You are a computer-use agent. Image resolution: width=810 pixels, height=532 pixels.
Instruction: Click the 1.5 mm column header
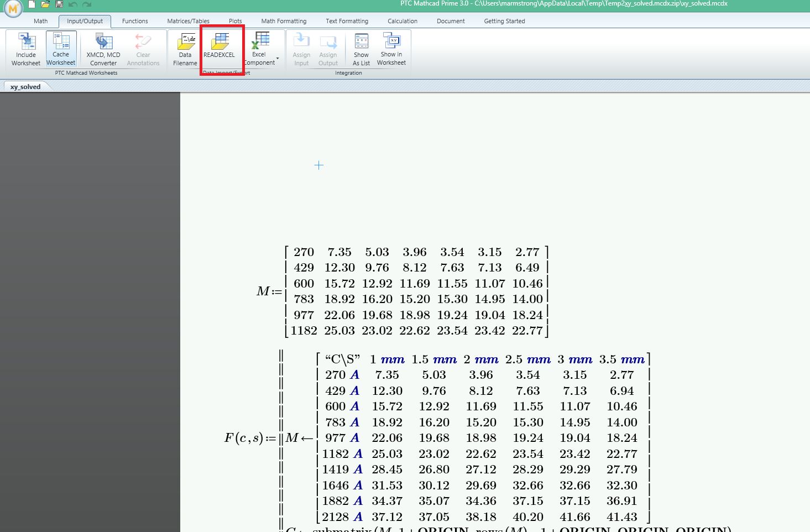tap(434, 359)
